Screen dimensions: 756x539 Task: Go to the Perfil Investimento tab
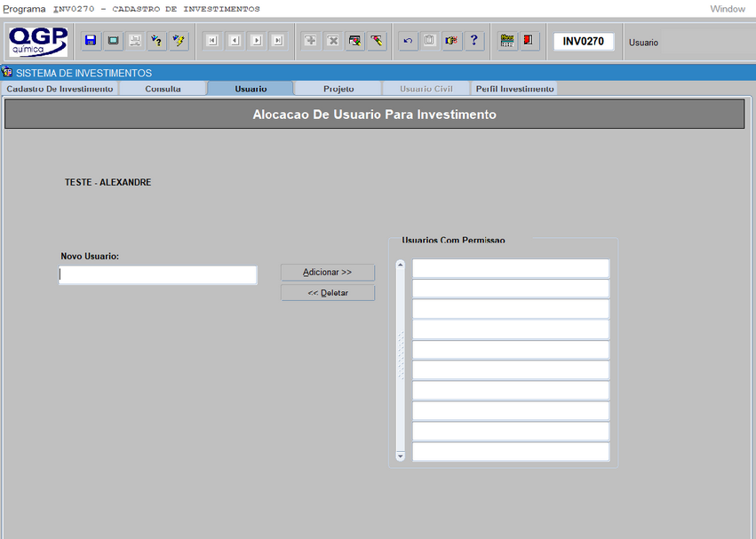[514, 89]
